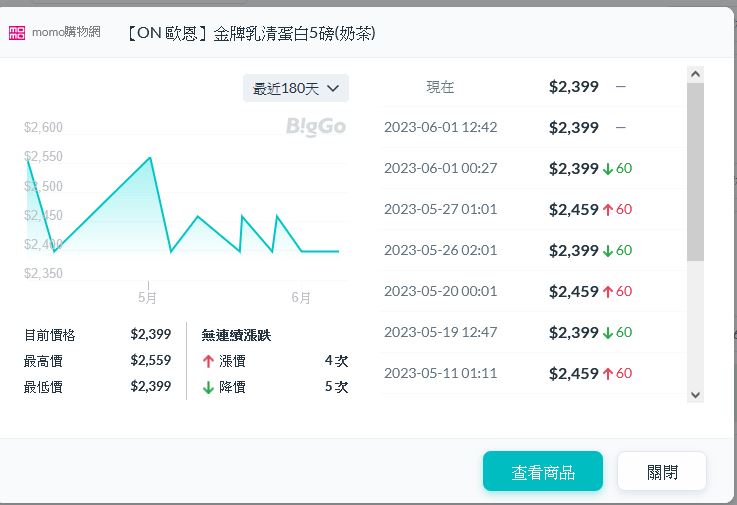Viewport: 737px width, 505px height.
Task: Click the 5月 marker on chart axis
Action: coord(147,297)
